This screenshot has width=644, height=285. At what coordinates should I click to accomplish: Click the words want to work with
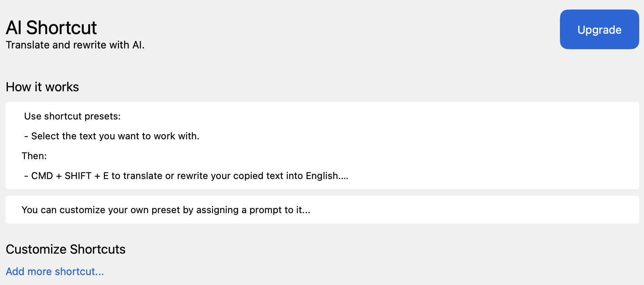pos(159,136)
